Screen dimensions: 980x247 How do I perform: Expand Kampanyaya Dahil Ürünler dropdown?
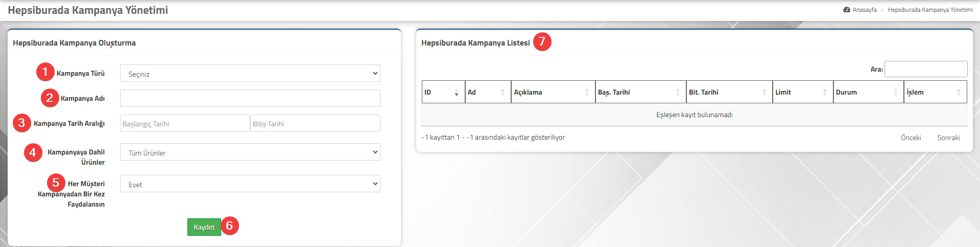click(x=250, y=152)
